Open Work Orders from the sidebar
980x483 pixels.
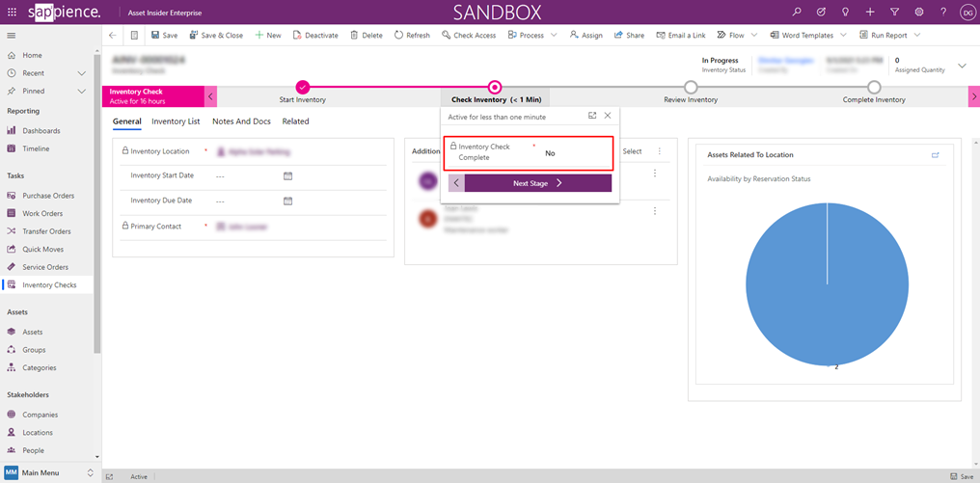pyautogui.click(x=42, y=213)
